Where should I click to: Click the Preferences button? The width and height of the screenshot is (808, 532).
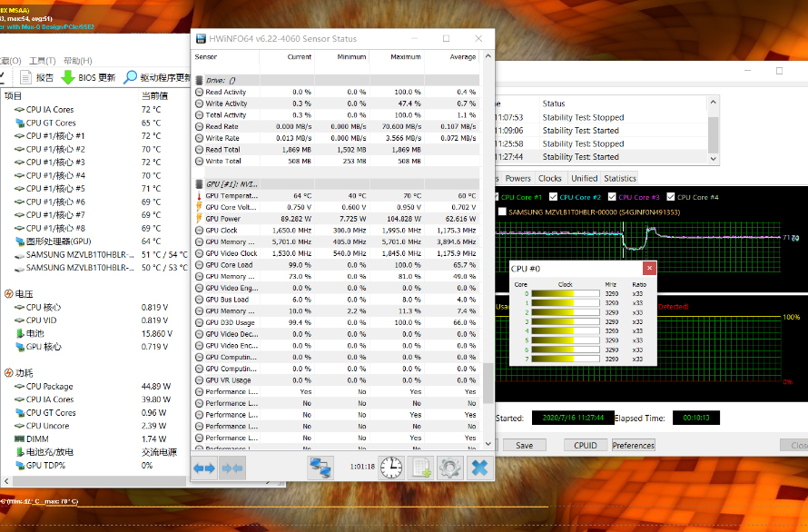pos(634,446)
